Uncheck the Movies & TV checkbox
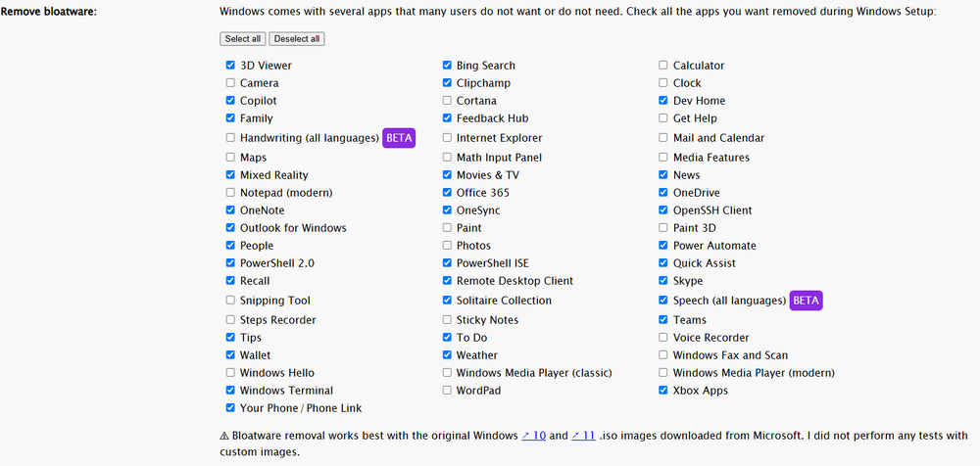980x466 pixels. tap(447, 175)
